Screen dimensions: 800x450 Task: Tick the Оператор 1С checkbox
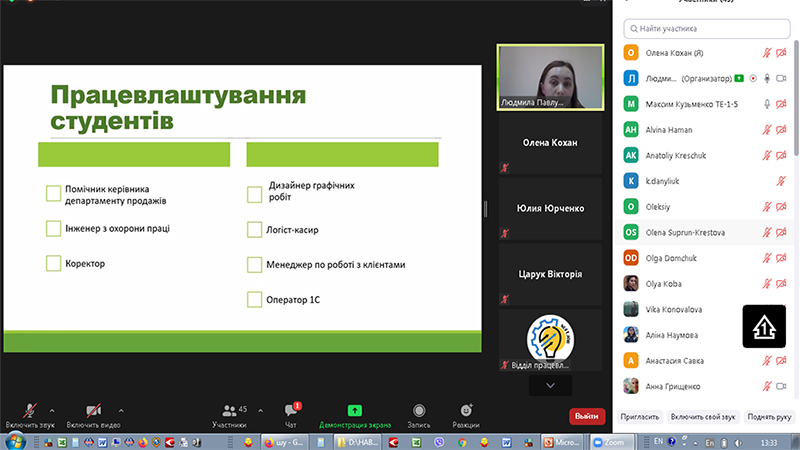(x=255, y=299)
